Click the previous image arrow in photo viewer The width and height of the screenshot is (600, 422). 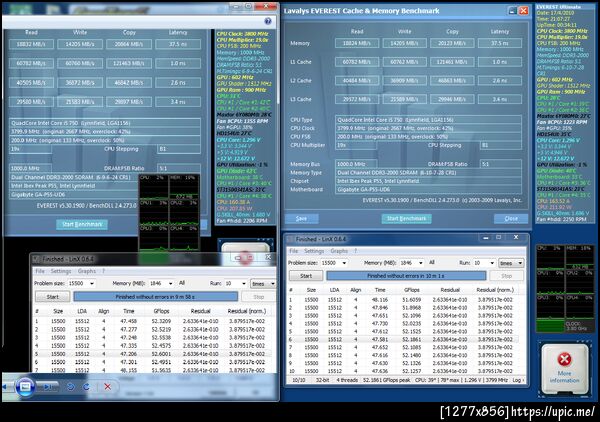pyautogui.click(x=6, y=386)
